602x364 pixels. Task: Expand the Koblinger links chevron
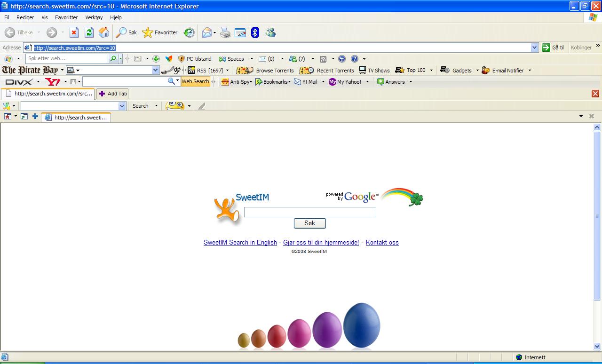tap(598, 46)
